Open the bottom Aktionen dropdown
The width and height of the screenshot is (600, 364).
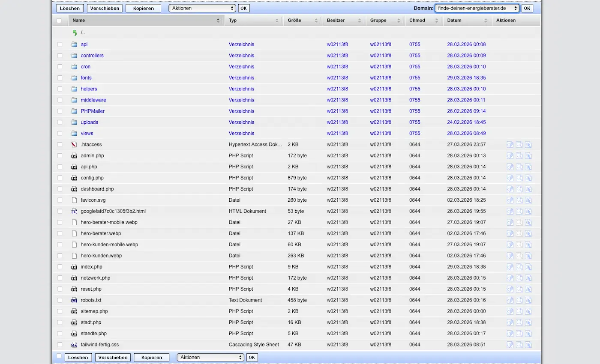[210, 357]
